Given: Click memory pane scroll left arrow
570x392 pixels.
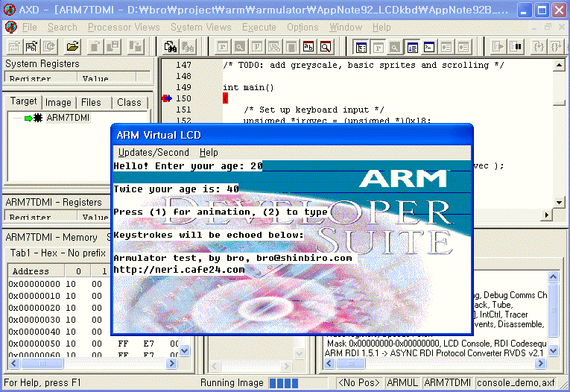Looking at the screenshot, I should click(x=14, y=363).
